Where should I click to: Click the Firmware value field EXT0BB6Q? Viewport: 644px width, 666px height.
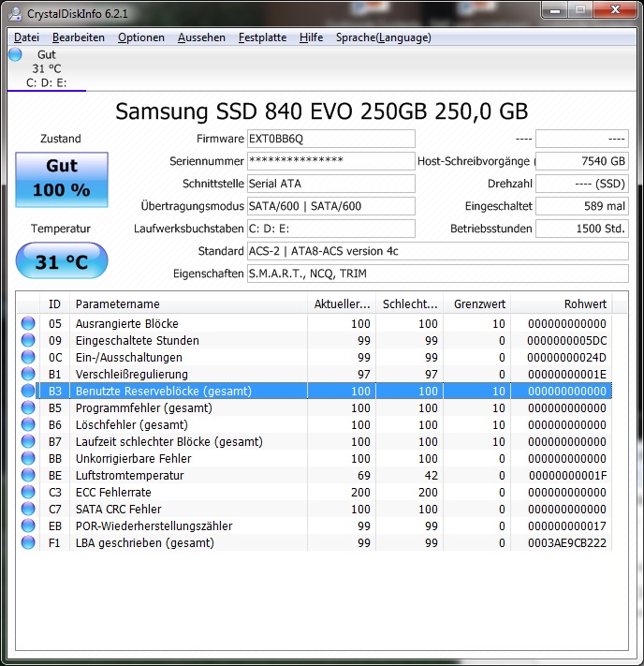(329, 139)
